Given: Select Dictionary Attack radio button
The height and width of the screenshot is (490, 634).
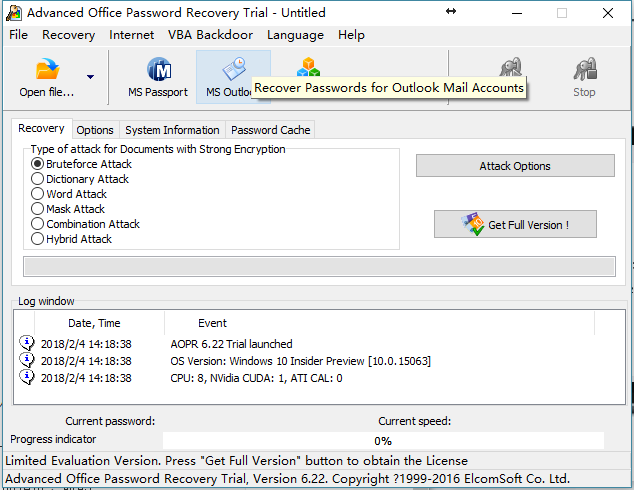Looking at the screenshot, I should (x=37, y=179).
